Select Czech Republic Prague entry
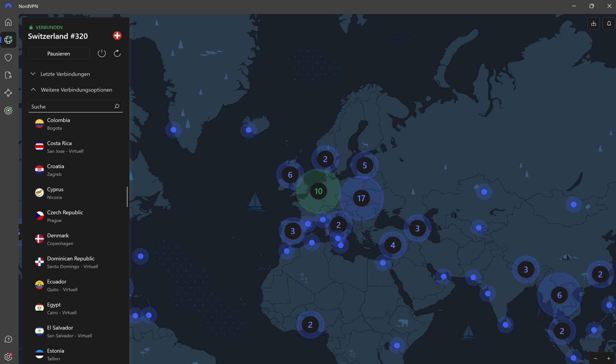 [x=75, y=216]
